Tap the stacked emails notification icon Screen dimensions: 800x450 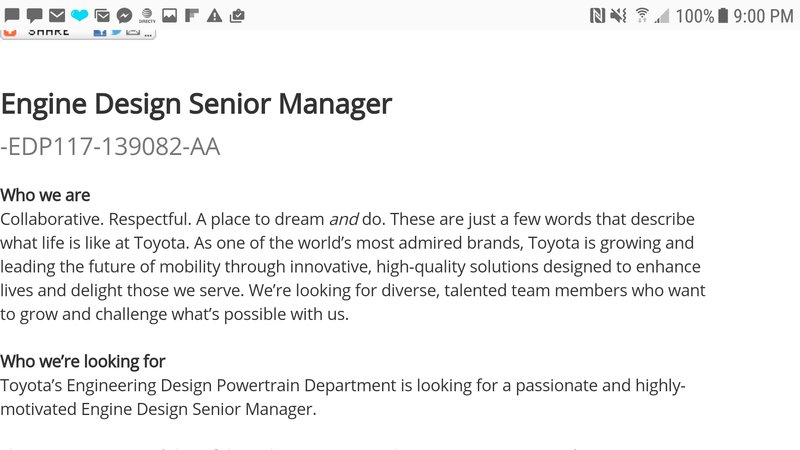(102, 16)
